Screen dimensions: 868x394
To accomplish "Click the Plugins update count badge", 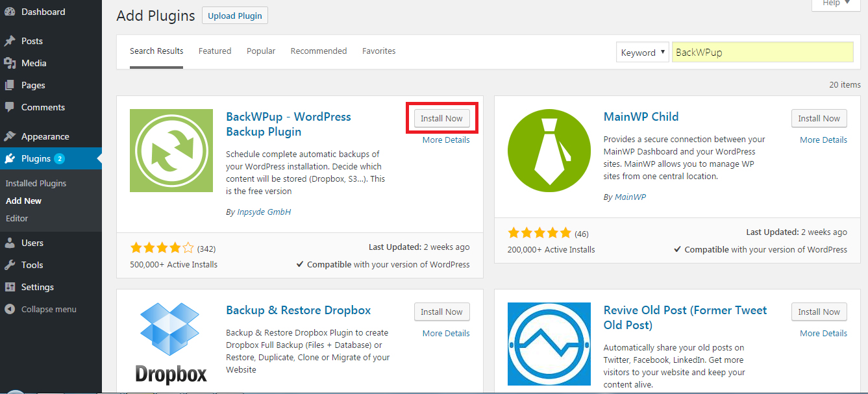I will point(59,158).
